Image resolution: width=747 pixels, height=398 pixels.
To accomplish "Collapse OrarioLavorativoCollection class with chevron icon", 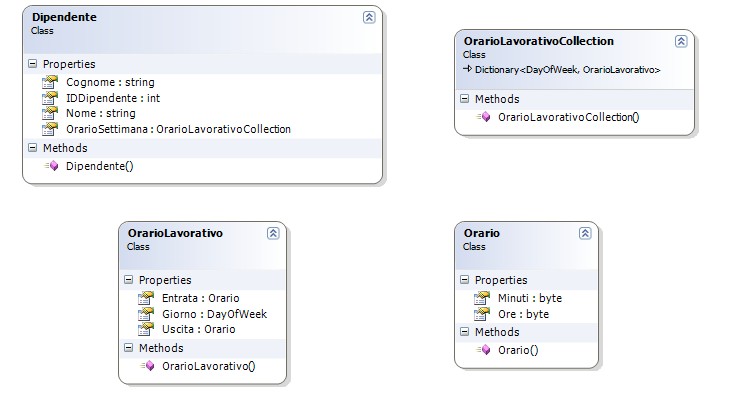I will [681, 41].
